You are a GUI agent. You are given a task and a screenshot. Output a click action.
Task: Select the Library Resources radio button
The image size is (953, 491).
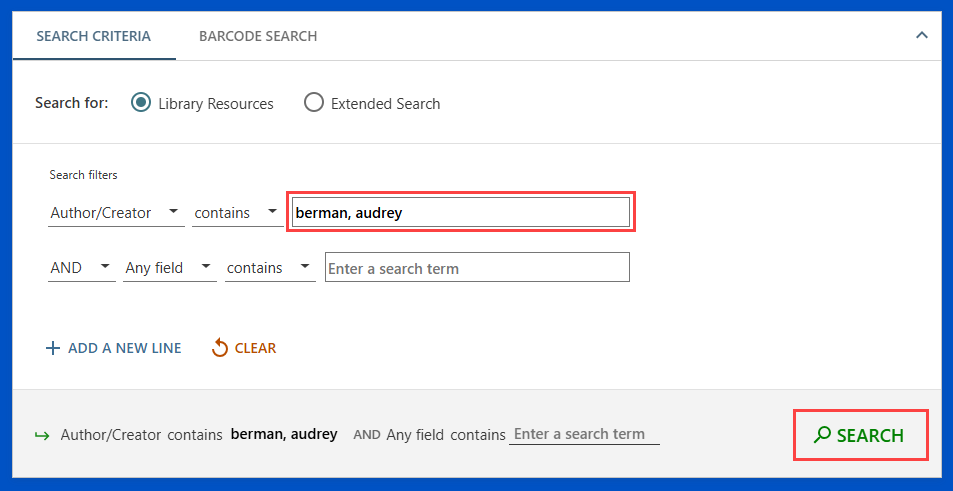141,103
